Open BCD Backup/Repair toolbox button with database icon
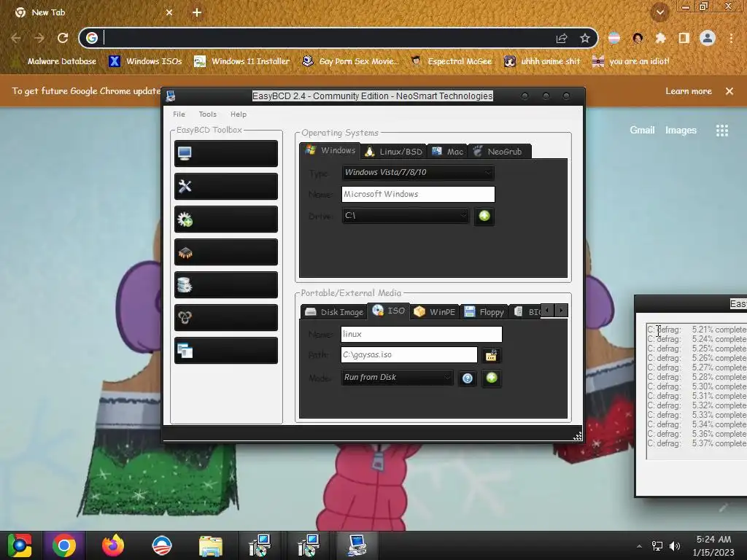The image size is (747, 560). pyautogui.click(x=226, y=285)
